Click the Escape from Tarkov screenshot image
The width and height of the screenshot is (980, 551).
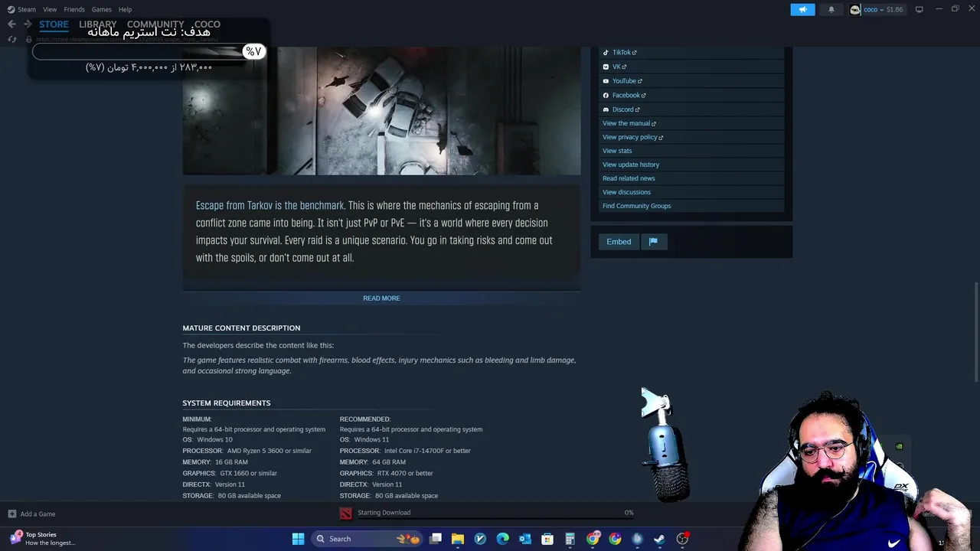point(381,111)
